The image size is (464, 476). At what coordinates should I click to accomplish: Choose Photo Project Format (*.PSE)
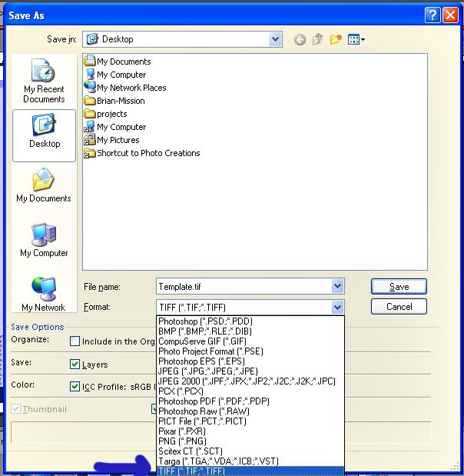point(250,351)
